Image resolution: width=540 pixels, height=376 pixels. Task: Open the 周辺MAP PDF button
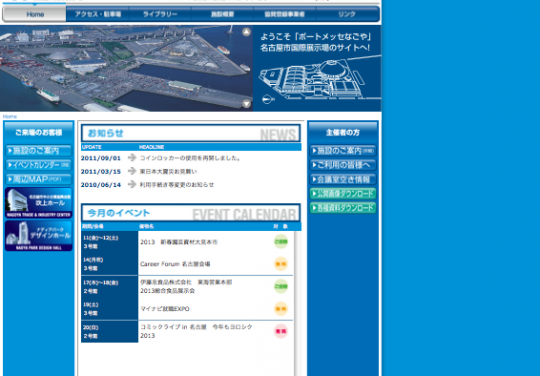click(x=39, y=179)
